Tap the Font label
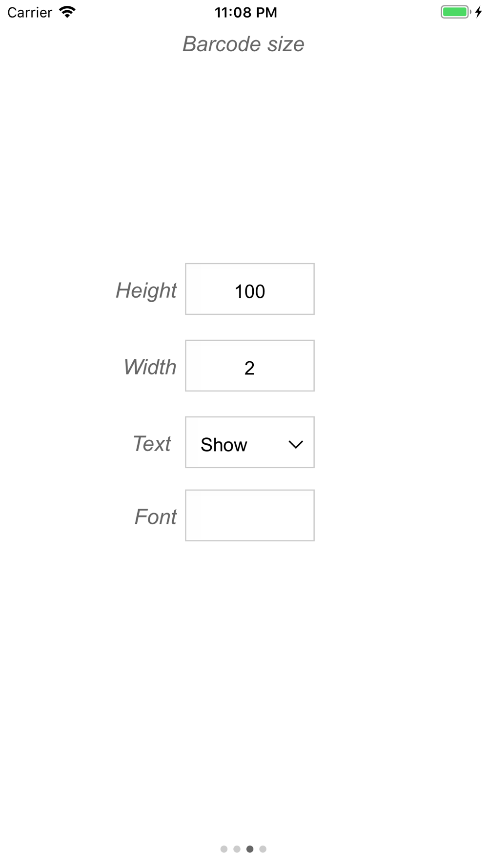The width and height of the screenshot is (488, 868). [155, 517]
